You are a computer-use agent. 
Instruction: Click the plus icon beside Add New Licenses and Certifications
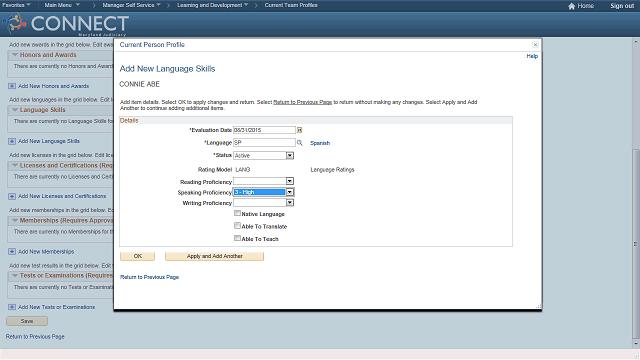point(12,196)
